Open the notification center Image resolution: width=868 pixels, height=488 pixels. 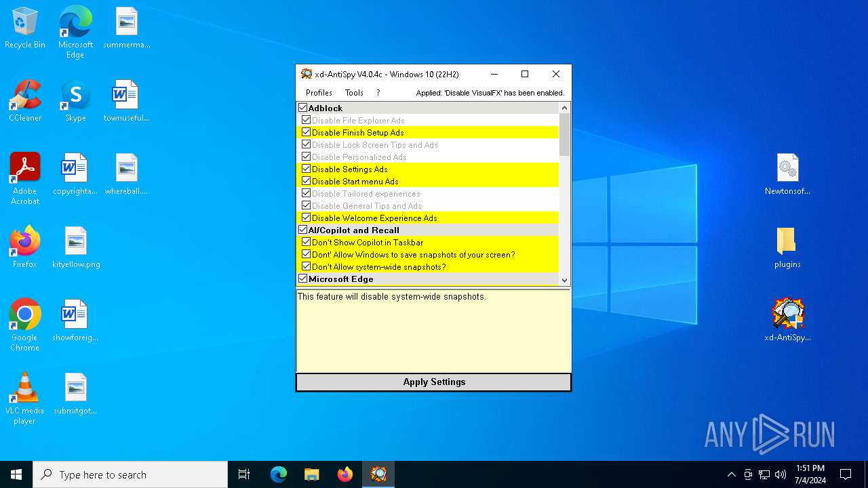coord(846,474)
